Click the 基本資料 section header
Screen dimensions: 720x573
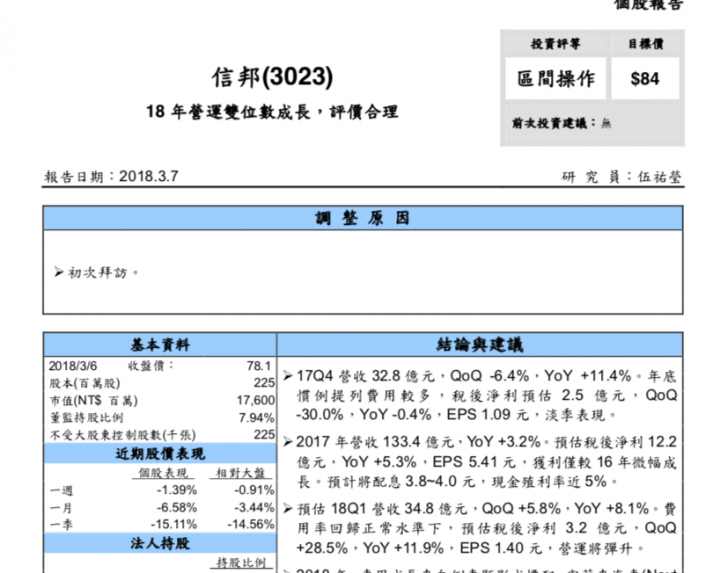tap(160, 345)
